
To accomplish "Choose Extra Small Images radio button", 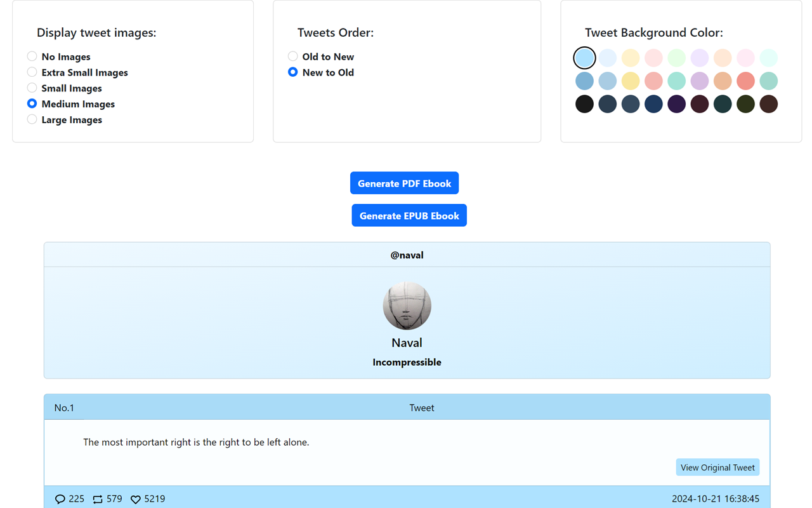I will coord(32,72).
